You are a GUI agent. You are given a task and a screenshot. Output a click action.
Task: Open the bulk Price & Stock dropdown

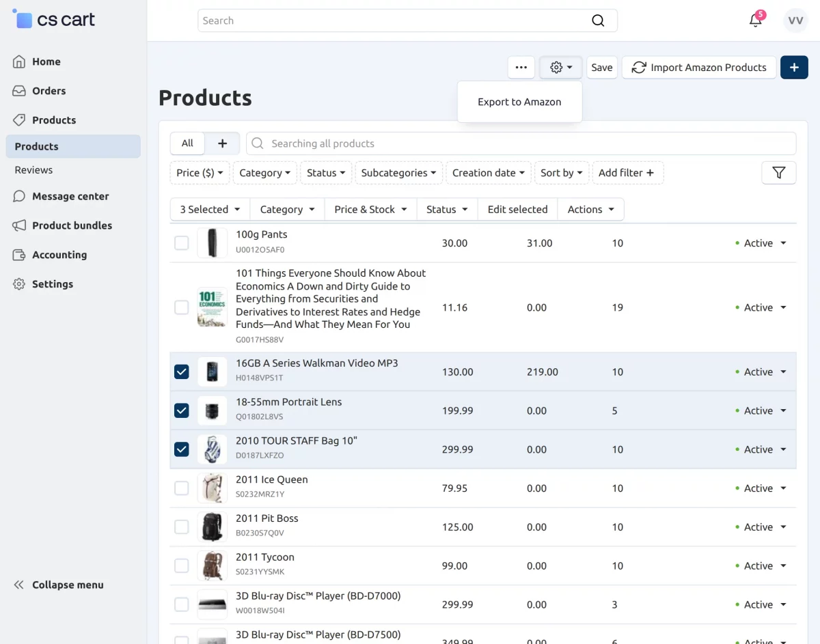370,210
